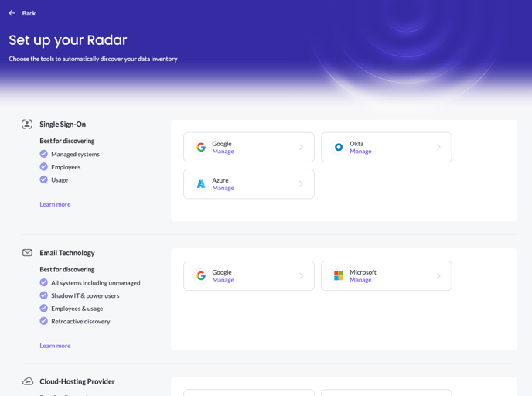Viewport: 532px width, 396px height.
Task: Open Learn more under Email Technology
Action: coord(55,346)
